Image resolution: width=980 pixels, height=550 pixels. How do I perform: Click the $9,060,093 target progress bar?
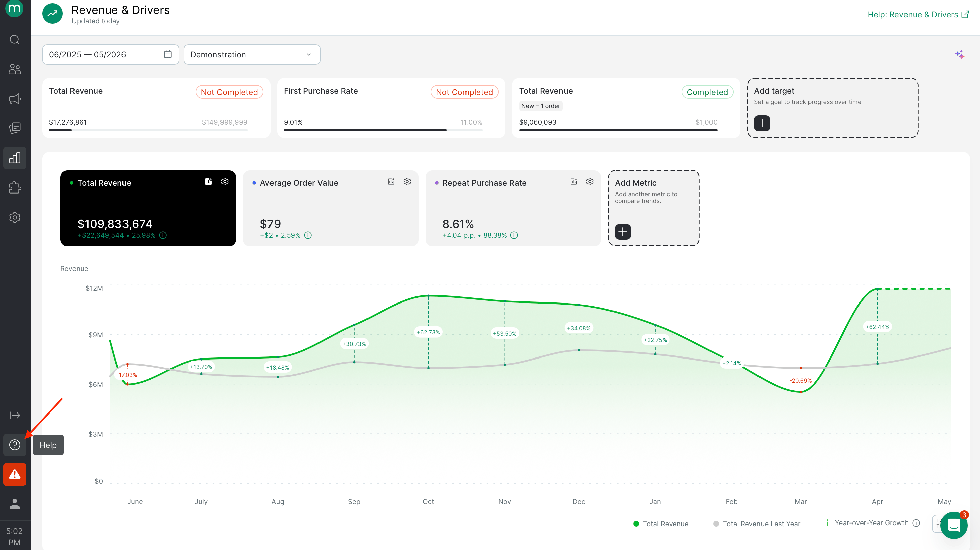pos(618,130)
